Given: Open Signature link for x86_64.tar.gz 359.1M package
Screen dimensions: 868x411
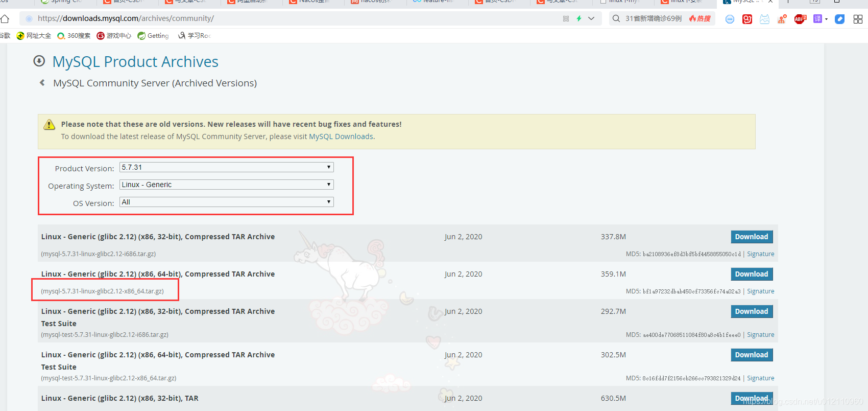Looking at the screenshot, I should click(760, 291).
